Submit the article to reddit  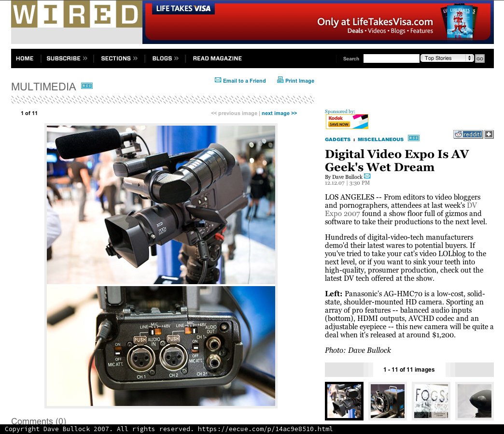(x=468, y=134)
